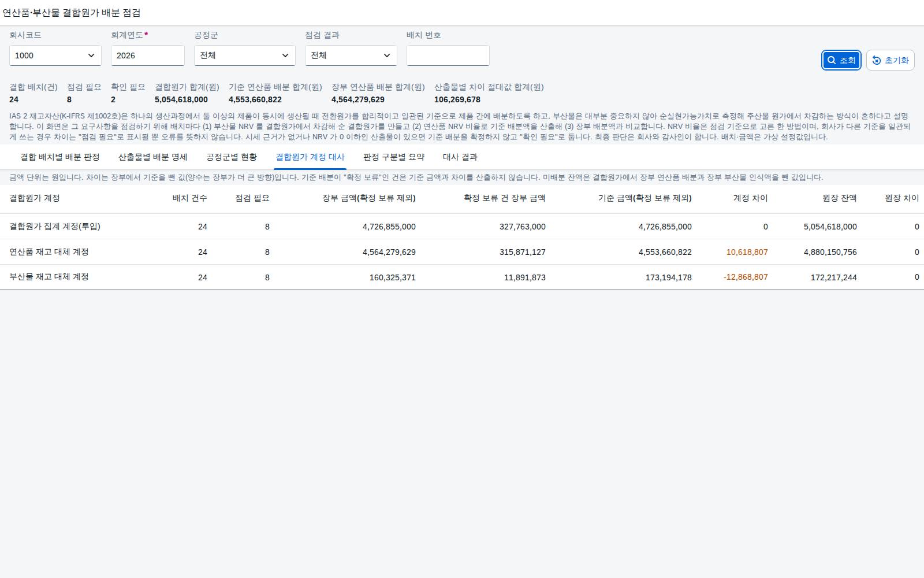Click the 계정 차이 column header
This screenshot has height=578, width=924.
click(751, 198)
